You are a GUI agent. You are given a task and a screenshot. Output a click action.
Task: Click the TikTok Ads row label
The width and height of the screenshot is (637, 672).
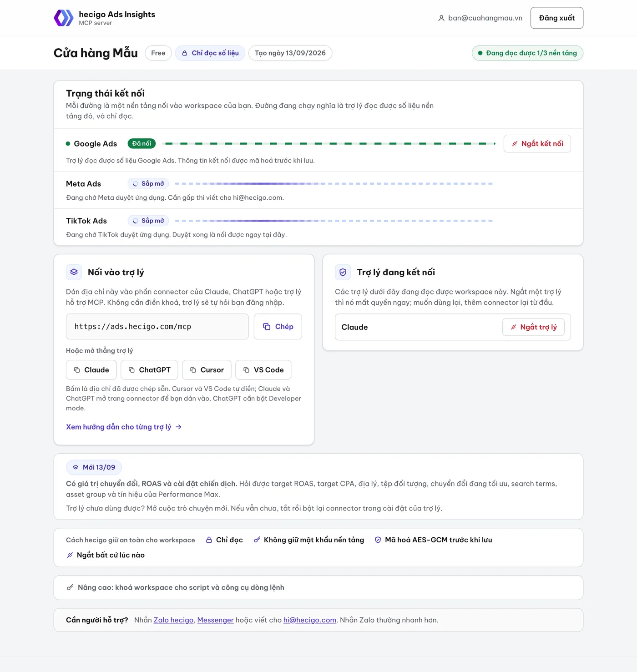(x=86, y=221)
